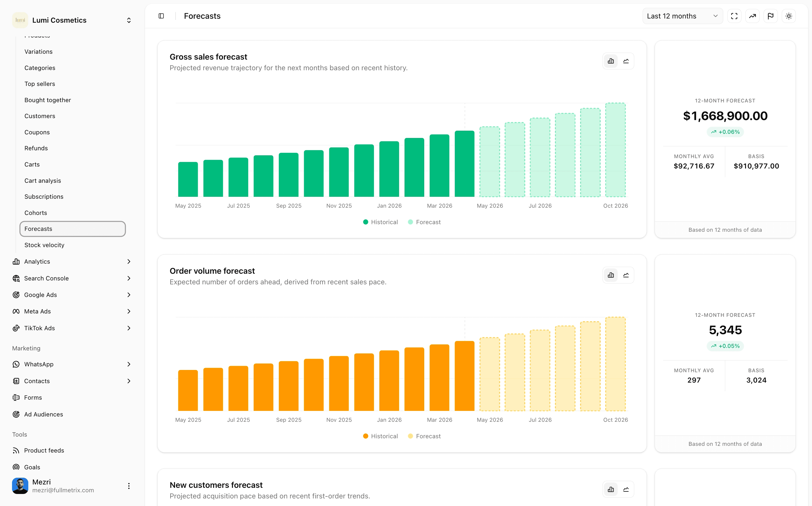
Task: Switch Gross sales chart to line view
Action: click(x=626, y=61)
